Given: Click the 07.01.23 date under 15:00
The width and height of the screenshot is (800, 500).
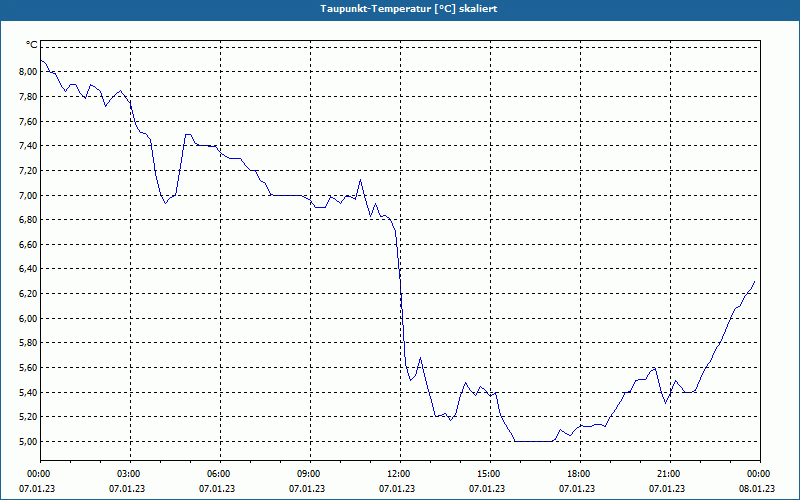Looking at the screenshot, I should click(487, 489).
